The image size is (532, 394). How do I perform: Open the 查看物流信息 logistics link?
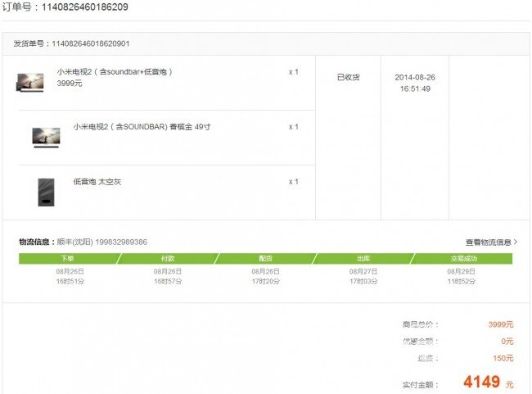pyautogui.click(x=491, y=242)
